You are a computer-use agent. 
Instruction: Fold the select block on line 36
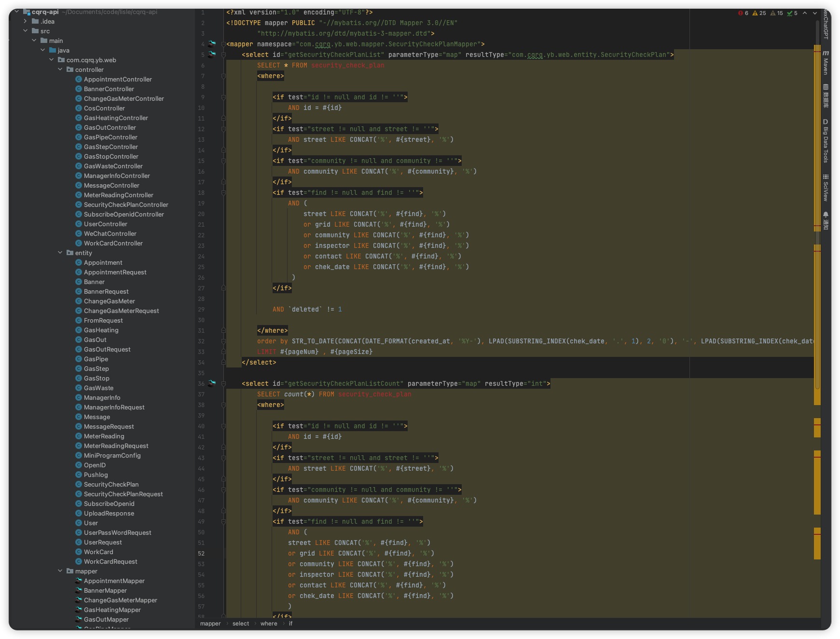(x=223, y=383)
